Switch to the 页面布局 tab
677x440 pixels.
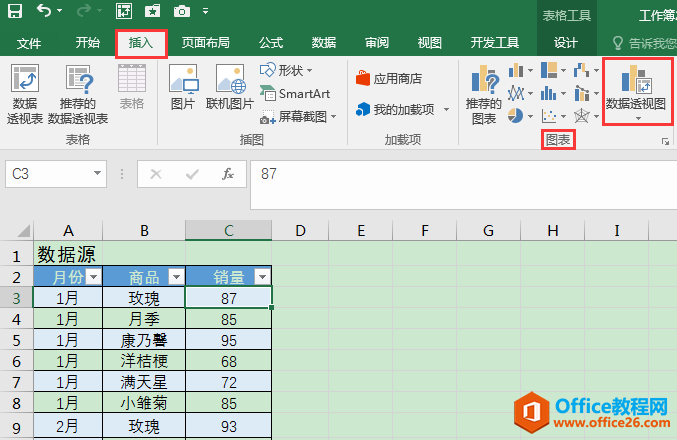point(206,43)
